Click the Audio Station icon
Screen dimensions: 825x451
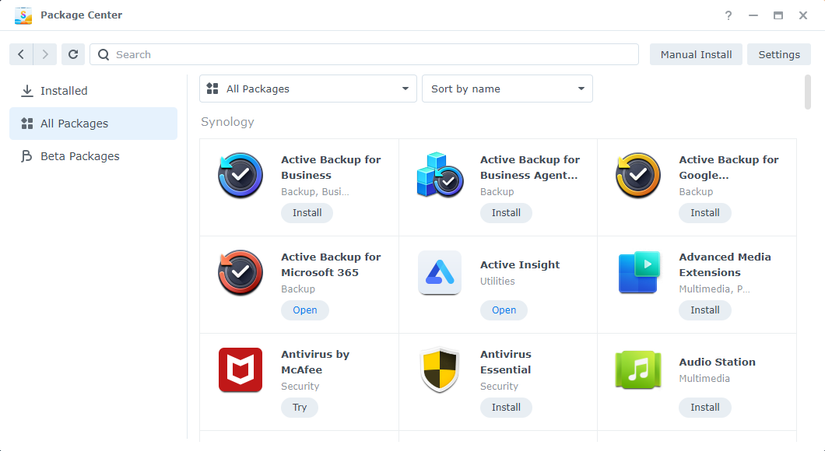click(x=638, y=370)
